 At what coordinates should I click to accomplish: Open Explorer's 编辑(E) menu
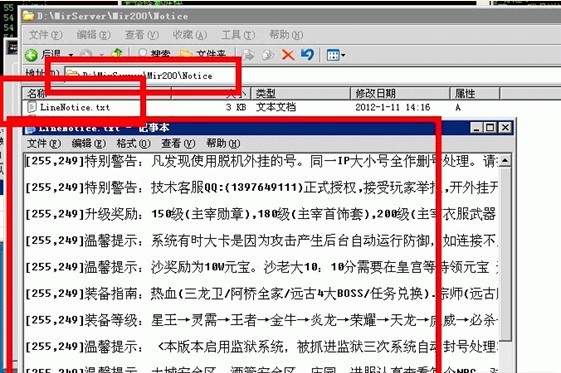[x=94, y=35]
